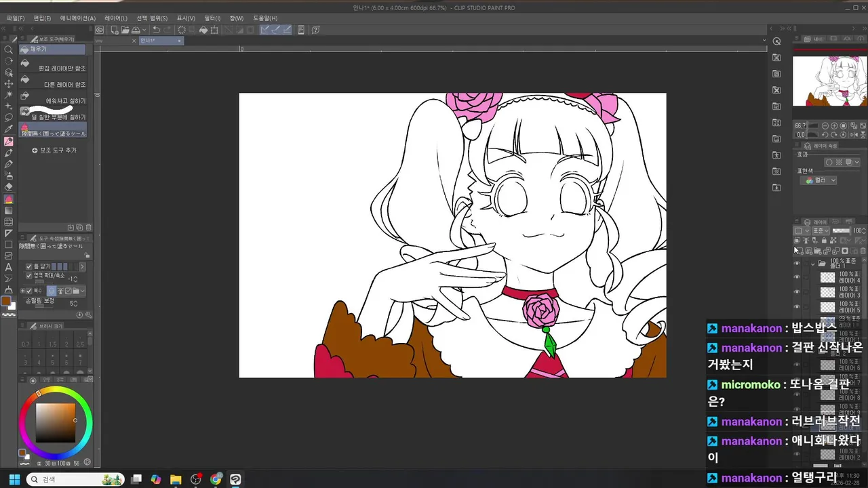Click the Navigator preview thumbnail
Image resolution: width=868 pixels, height=488 pixels.
tap(830, 81)
